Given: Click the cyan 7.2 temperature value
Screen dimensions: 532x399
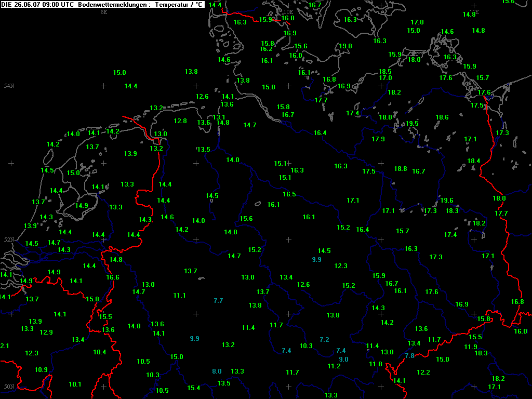Looking at the screenshot, I should coord(324,340).
